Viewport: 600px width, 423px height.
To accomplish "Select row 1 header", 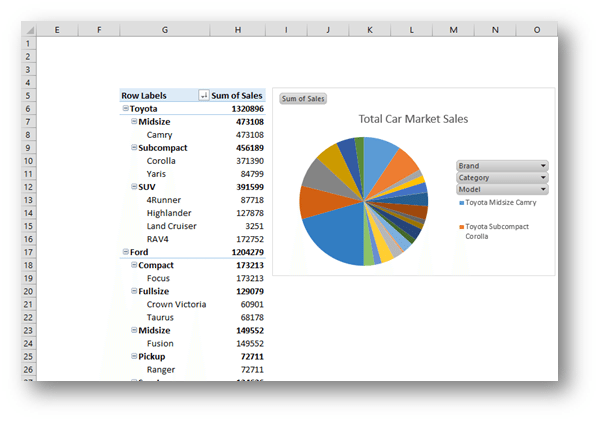I will coord(28,44).
